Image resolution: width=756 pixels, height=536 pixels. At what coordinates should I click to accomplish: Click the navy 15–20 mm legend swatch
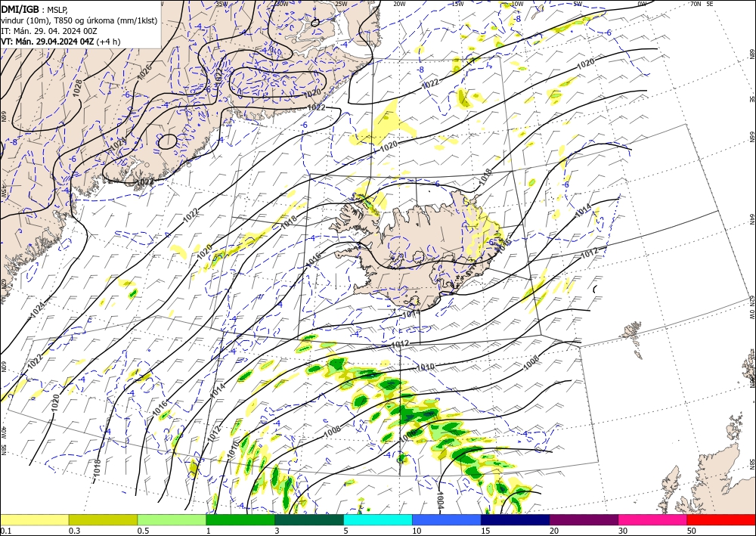(x=516, y=519)
